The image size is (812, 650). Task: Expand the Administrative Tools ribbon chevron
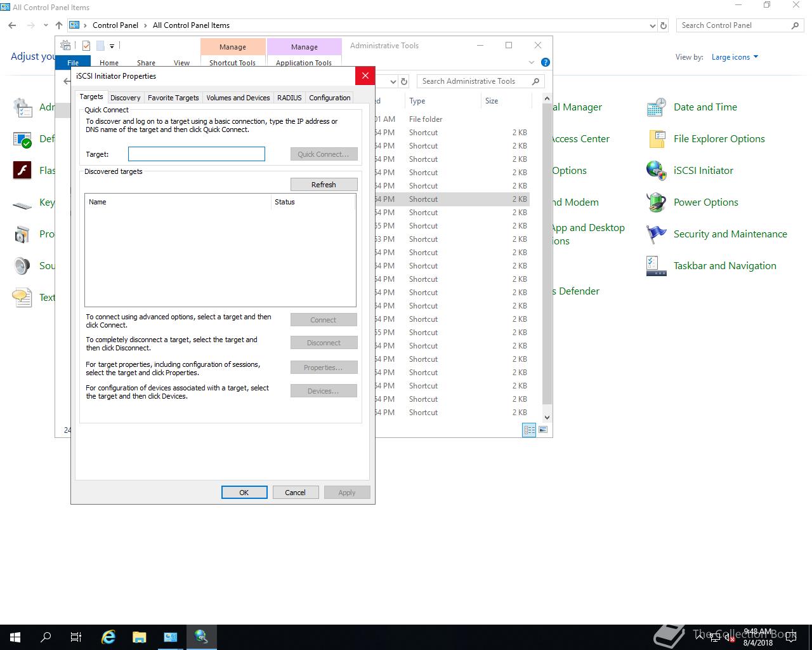tap(532, 62)
